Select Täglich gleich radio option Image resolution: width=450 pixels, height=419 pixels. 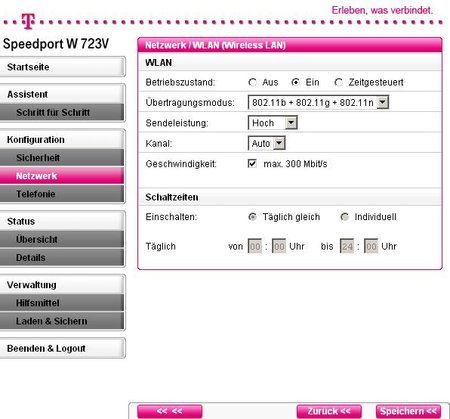pos(253,217)
